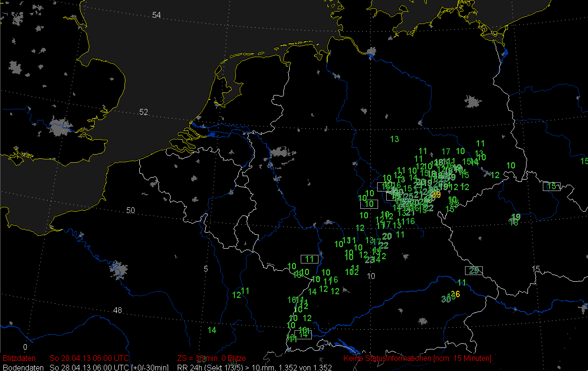The height and width of the screenshot is (371, 588).
Task: Click the longitude label 5
Action: click(x=206, y=269)
